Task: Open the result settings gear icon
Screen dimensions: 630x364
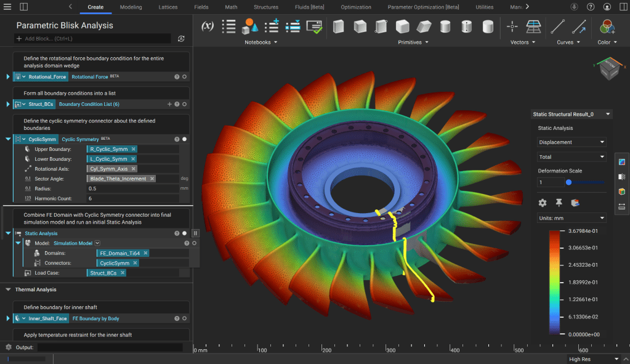Action: tap(543, 203)
